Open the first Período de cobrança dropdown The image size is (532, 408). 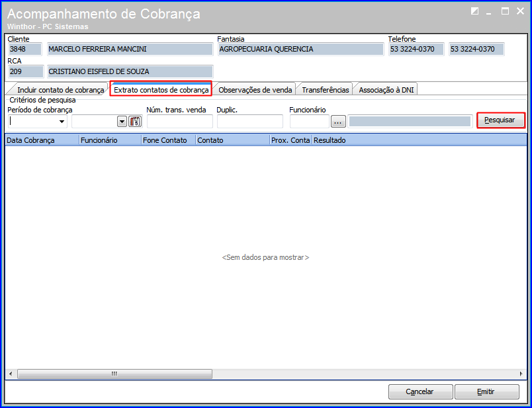tap(62, 122)
